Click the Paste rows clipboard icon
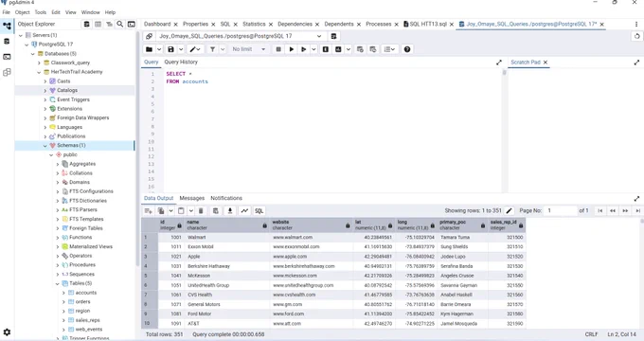644x341 pixels. [181, 211]
